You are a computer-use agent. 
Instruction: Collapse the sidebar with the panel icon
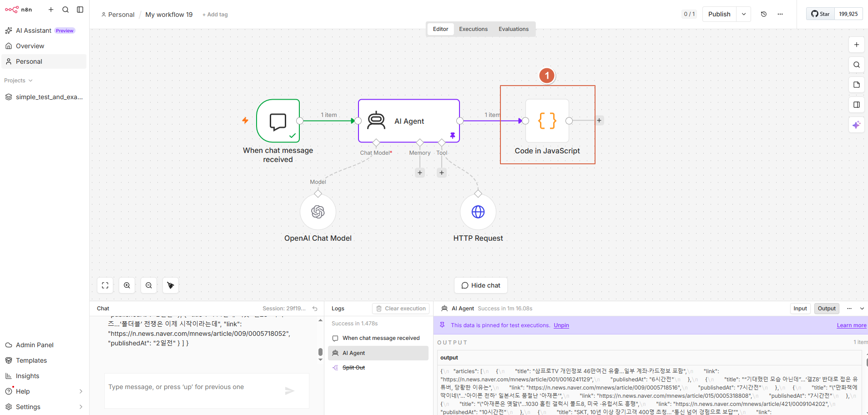pos(80,10)
